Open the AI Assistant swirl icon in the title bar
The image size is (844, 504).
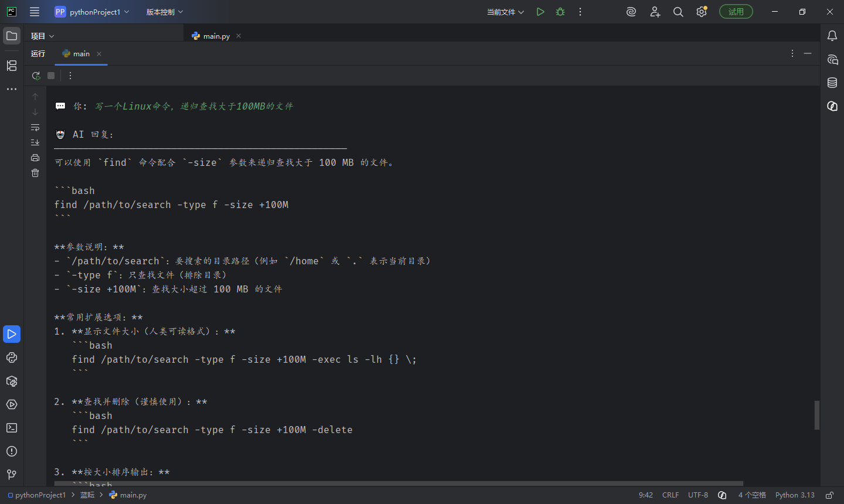coord(631,12)
